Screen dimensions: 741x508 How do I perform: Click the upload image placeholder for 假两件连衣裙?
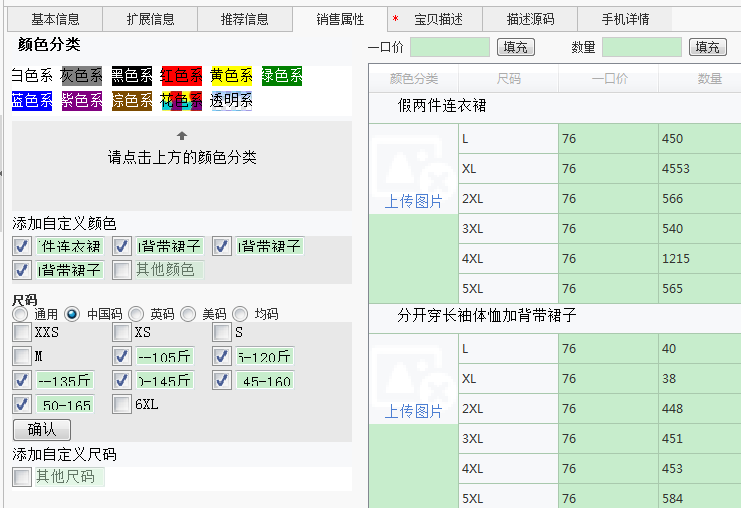tap(413, 174)
